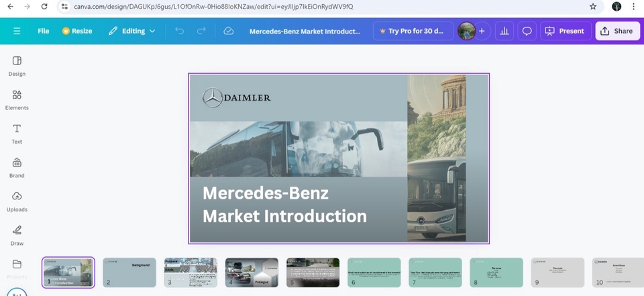This screenshot has width=644, height=296.
Task: Undo the last action
Action: click(x=180, y=31)
